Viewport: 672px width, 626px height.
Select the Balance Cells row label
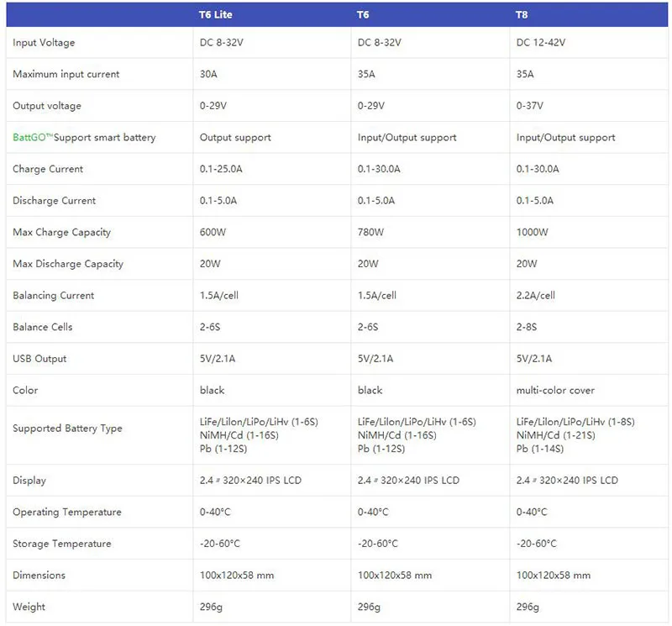(x=43, y=327)
